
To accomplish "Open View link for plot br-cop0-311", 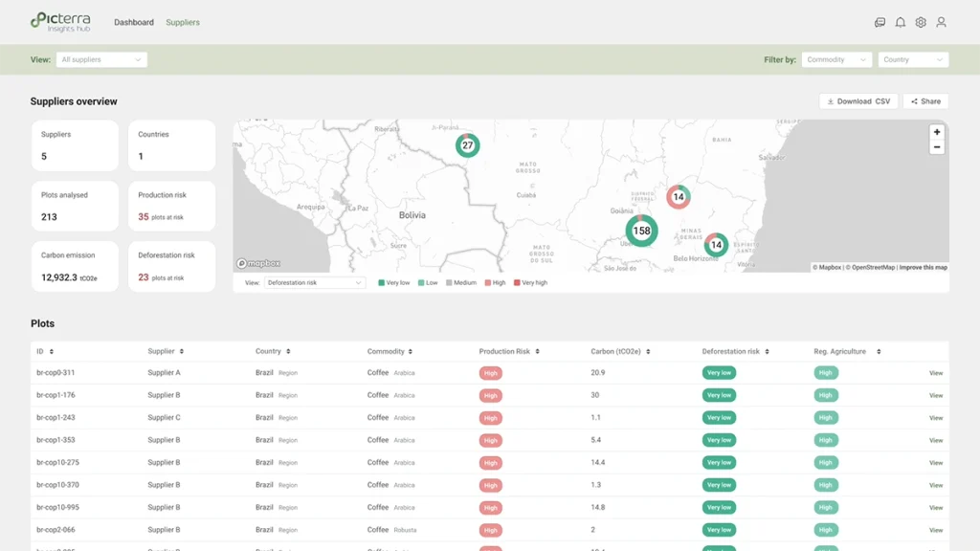I will point(936,373).
